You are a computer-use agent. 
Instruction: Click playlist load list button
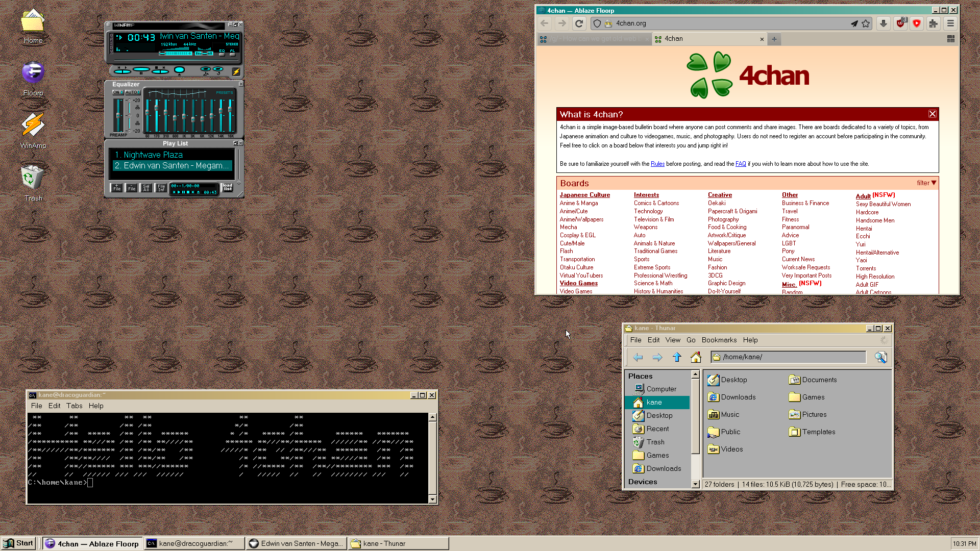pos(227,188)
